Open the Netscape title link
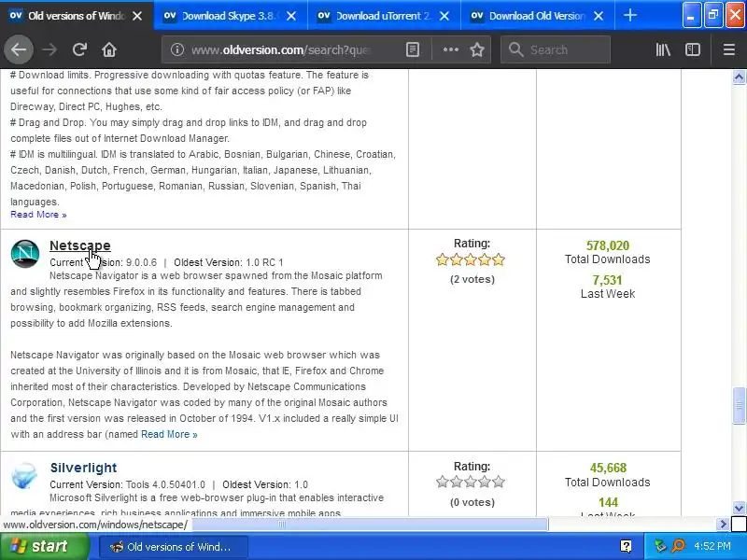Image resolution: width=747 pixels, height=560 pixels. 80,245
